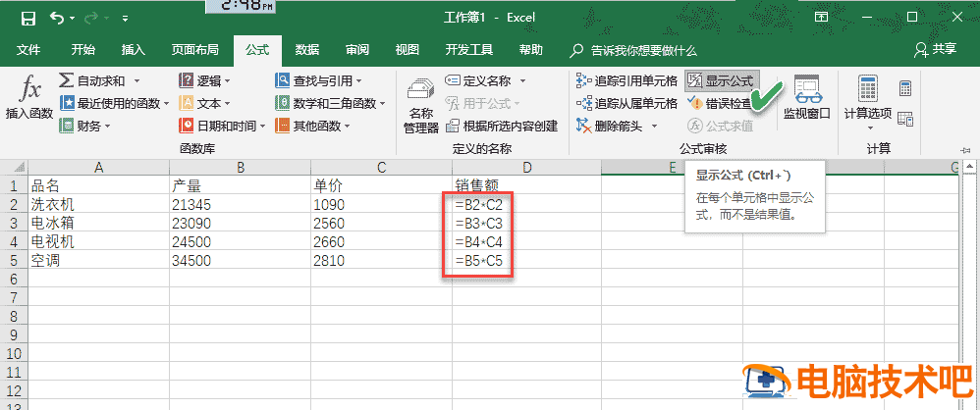Image resolution: width=980 pixels, height=410 pixels.
Task: Open the Undo history dropdown arrow
Action: tap(73, 20)
